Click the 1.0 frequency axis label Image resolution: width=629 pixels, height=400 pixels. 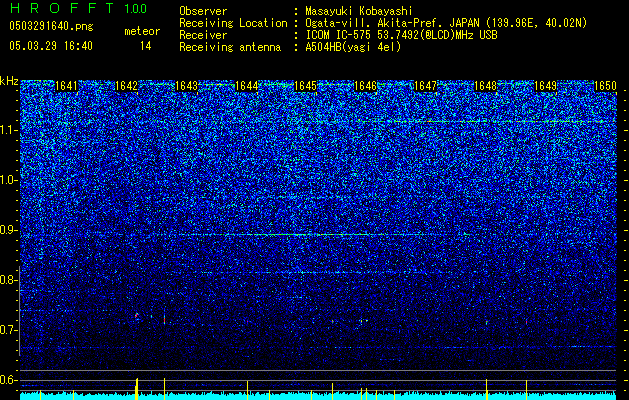(8, 181)
